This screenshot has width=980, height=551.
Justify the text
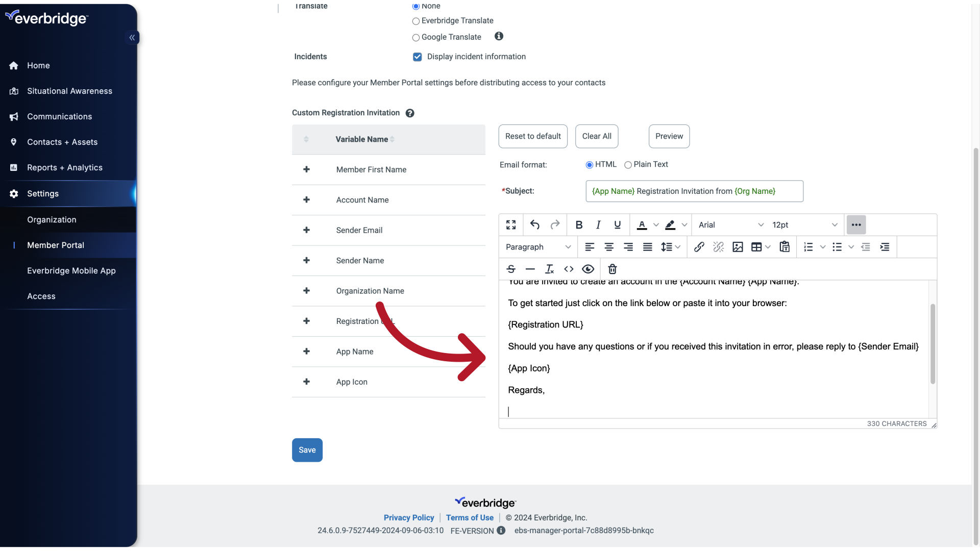pyautogui.click(x=648, y=247)
